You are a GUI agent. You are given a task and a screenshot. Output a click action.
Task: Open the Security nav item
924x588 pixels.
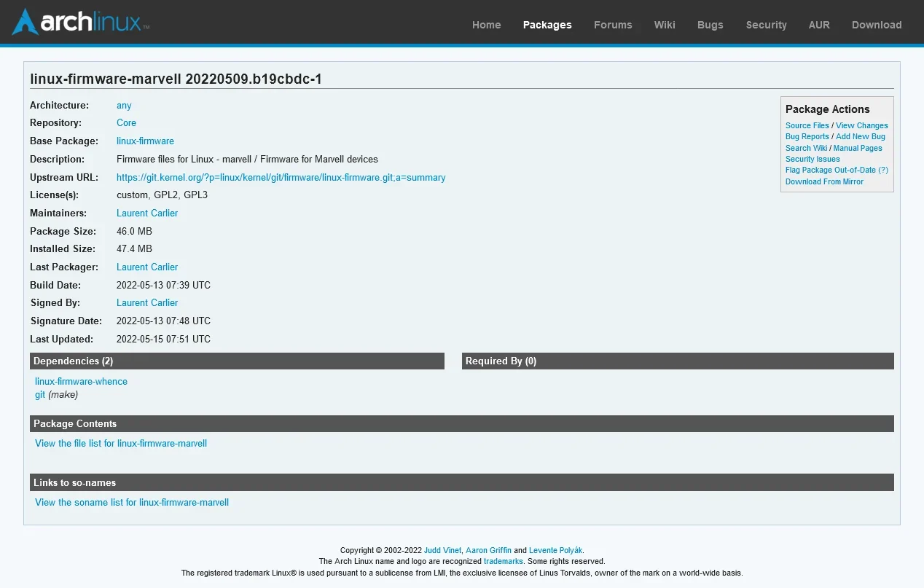[766, 25]
